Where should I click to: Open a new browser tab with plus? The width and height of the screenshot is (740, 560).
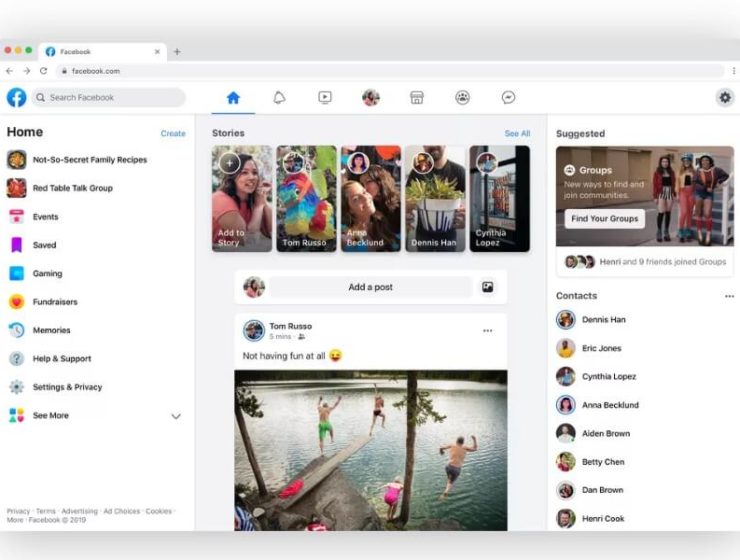tap(177, 51)
